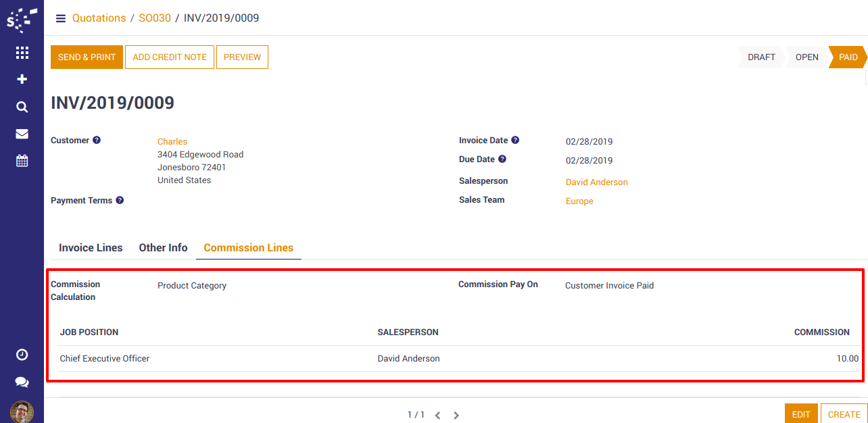Viewport: 868px width, 423px height.
Task: Open the chat conversations icon
Action: click(x=22, y=382)
